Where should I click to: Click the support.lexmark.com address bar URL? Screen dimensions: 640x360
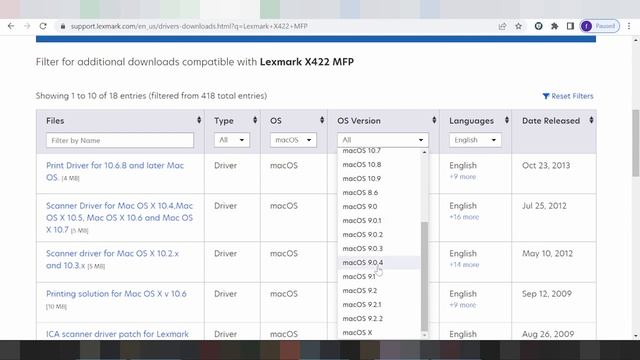(x=189, y=26)
